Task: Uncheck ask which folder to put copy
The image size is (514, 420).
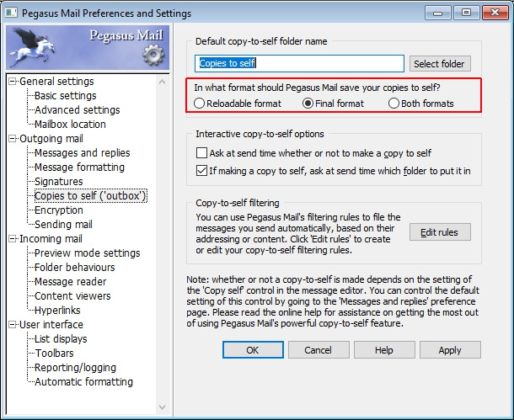Action: coord(201,170)
